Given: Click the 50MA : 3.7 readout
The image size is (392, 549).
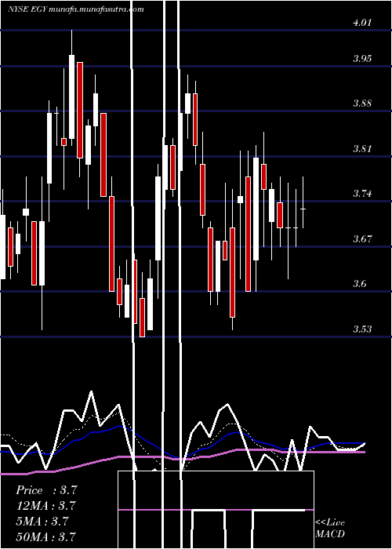Looking at the screenshot, I should tap(45, 536).
